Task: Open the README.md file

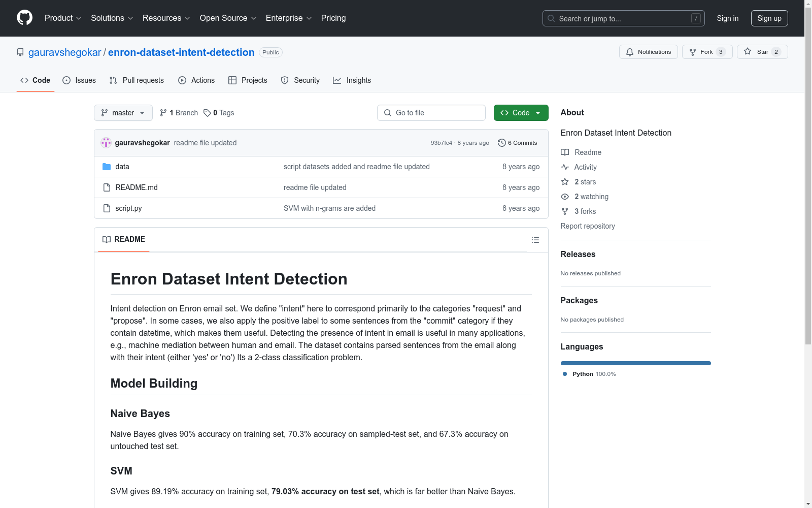Action: point(137,187)
